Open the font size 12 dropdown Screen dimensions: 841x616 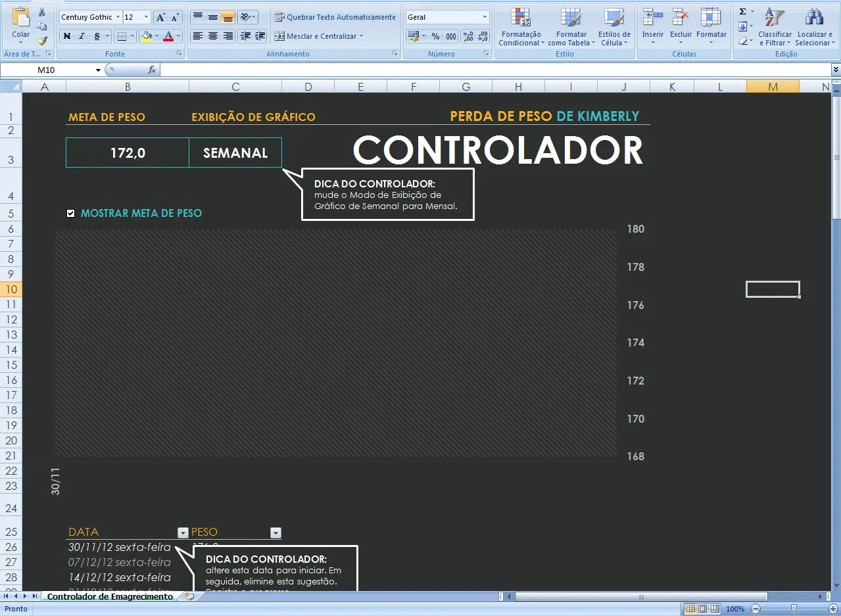click(x=146, y=17)
